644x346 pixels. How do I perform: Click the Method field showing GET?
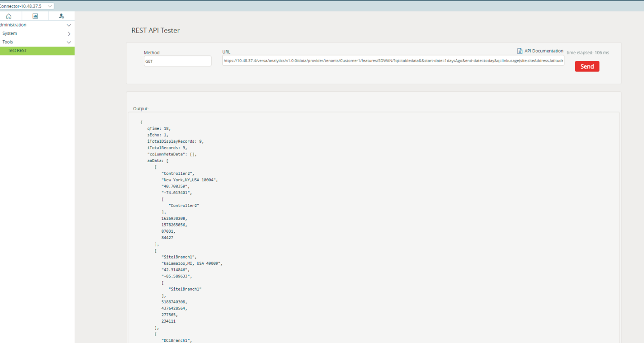click(177, 61)
